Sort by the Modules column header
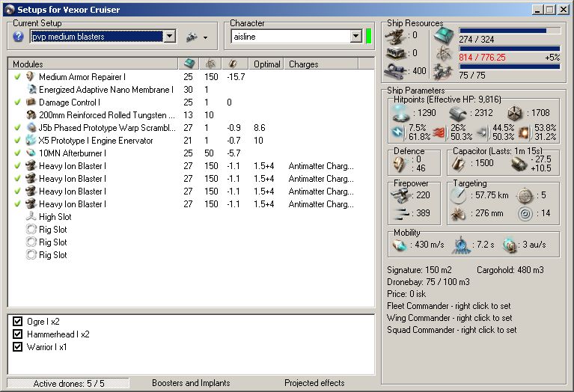The width and height of the screenshot is (574, 392). (x=93, y=64)
